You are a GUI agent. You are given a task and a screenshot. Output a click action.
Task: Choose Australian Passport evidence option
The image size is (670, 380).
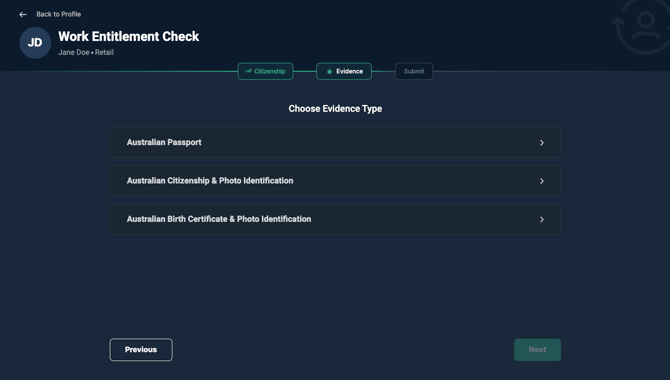(x=335, y=142)
